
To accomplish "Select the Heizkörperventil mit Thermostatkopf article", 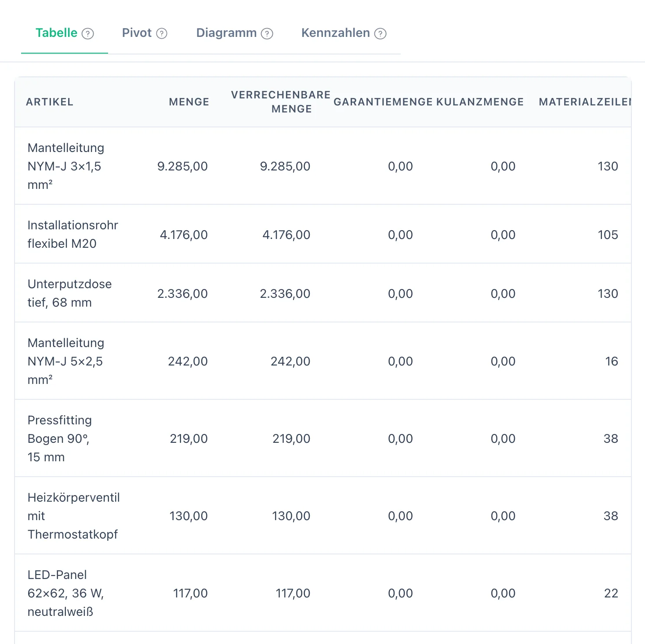I will coord(74,516).
